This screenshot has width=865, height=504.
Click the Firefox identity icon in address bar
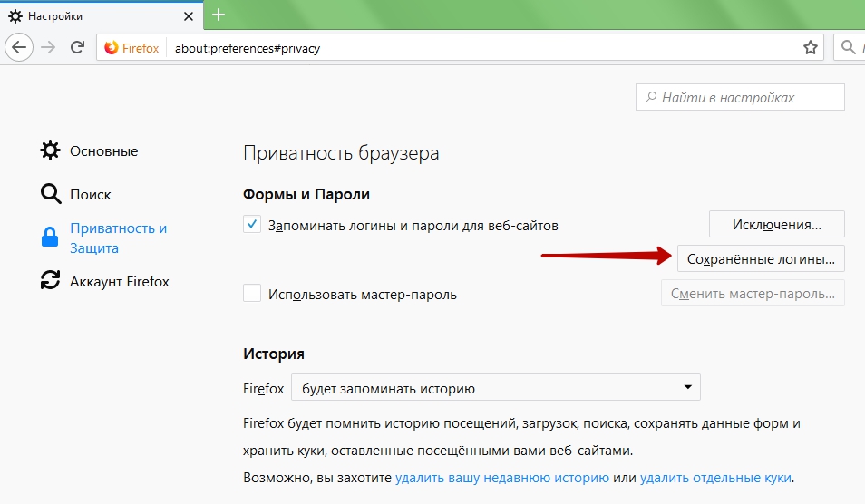(x=112, y=47)
